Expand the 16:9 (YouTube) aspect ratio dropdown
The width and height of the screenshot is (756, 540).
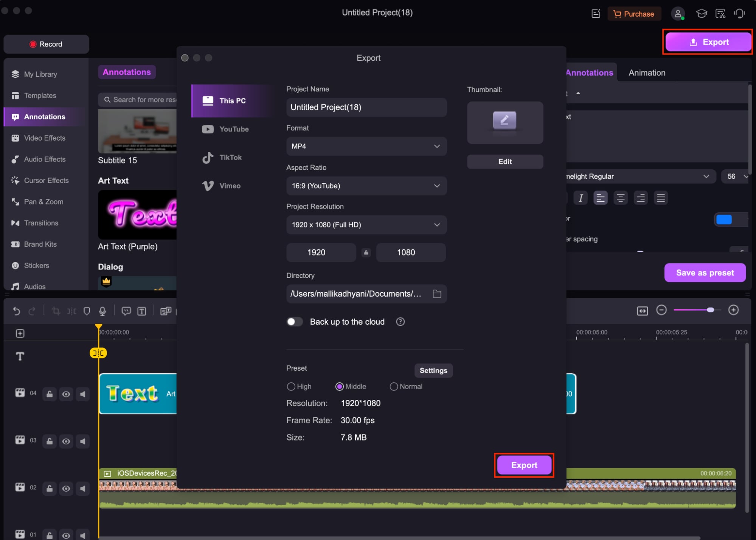coord(366,186)
